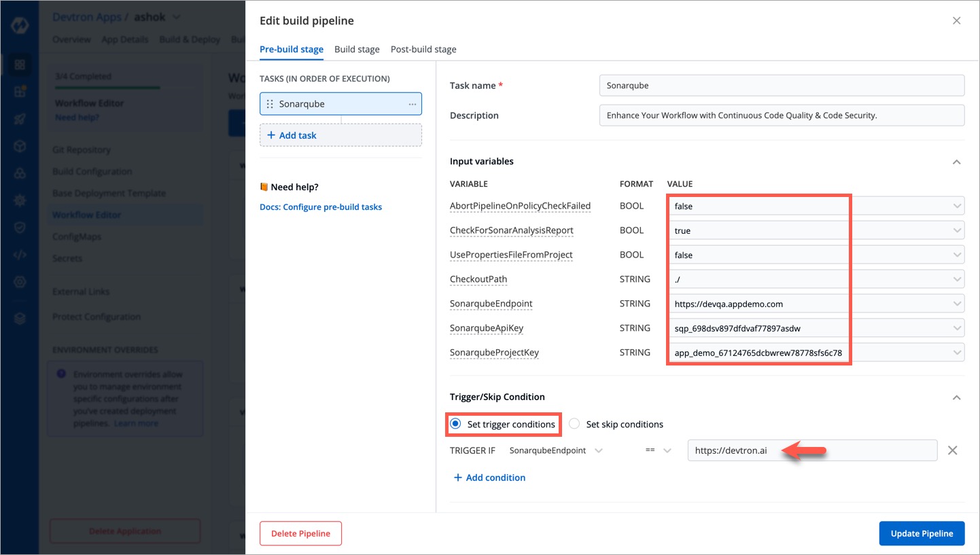The width and height of the screenshot is (980, 555).
Task: Switch to the Build stage tab
Action: coord(357,49)
